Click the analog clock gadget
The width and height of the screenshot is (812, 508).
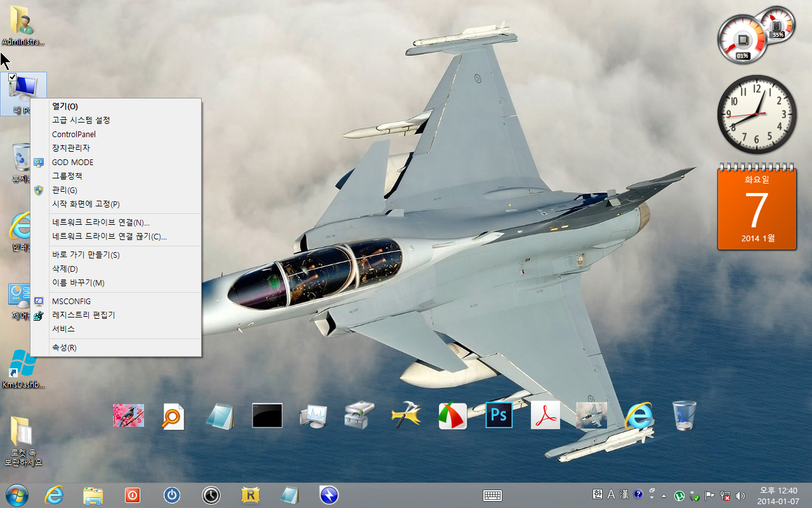(x=756, y=114)
